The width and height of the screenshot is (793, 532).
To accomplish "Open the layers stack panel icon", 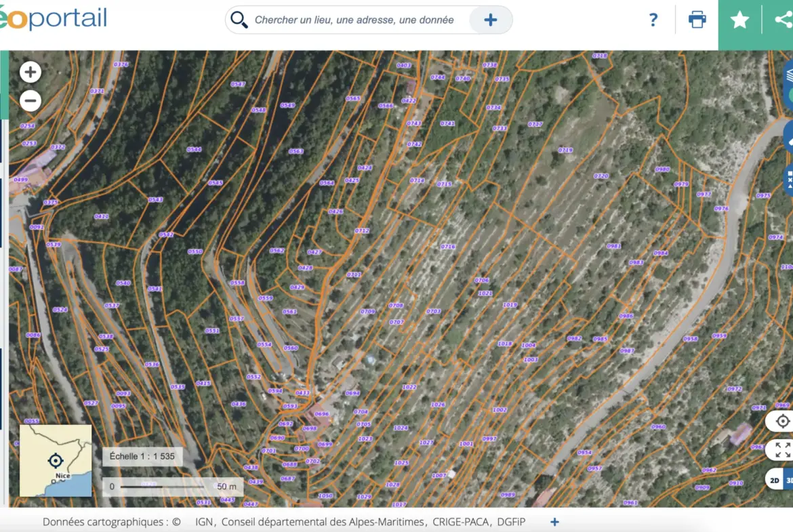I will [x=788, y=76].
